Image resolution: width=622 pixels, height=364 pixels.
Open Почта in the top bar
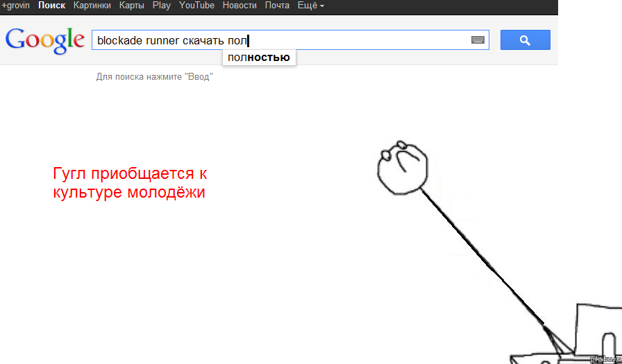coord(277,6)
